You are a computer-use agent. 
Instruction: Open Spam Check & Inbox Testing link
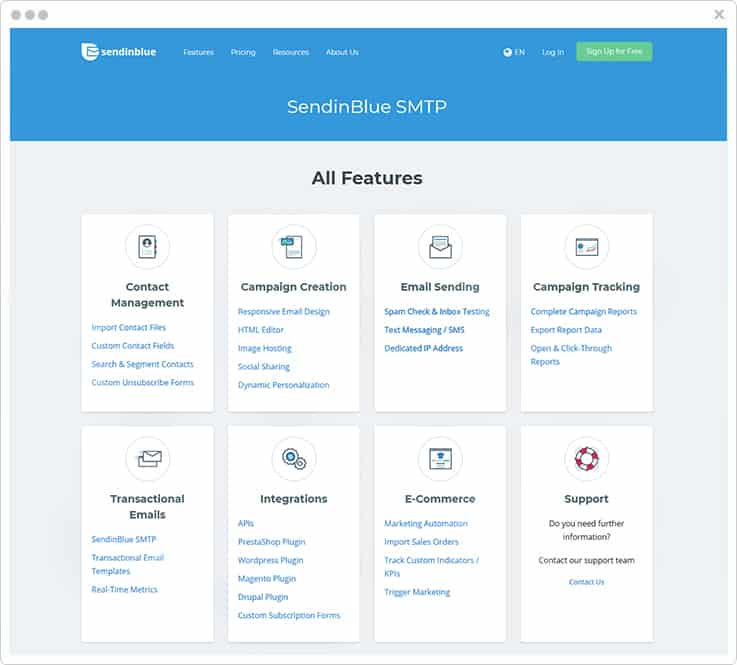tap(437, 312)
